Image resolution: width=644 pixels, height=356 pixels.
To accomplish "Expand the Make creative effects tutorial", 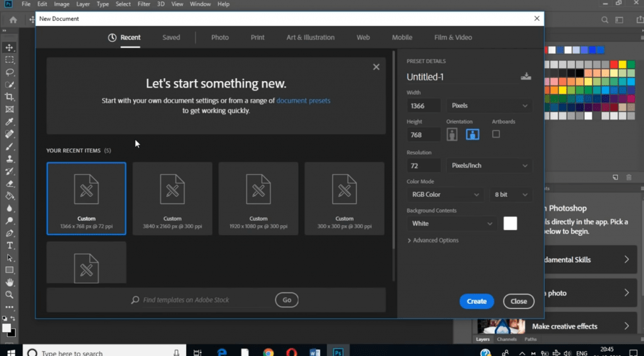I will pos(626,326).
